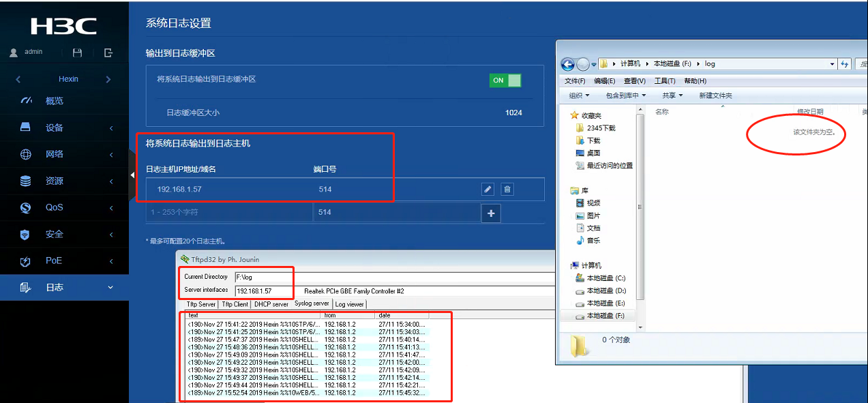Screen dimensions: 868x403
Task: Select 收藏夹 favorites star in Explorer
Action: coord(575,115)
